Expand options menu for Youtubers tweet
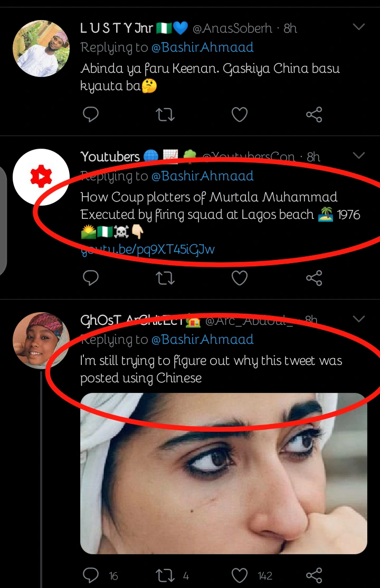This screenshot has width=380, height=588. [358, 156]
